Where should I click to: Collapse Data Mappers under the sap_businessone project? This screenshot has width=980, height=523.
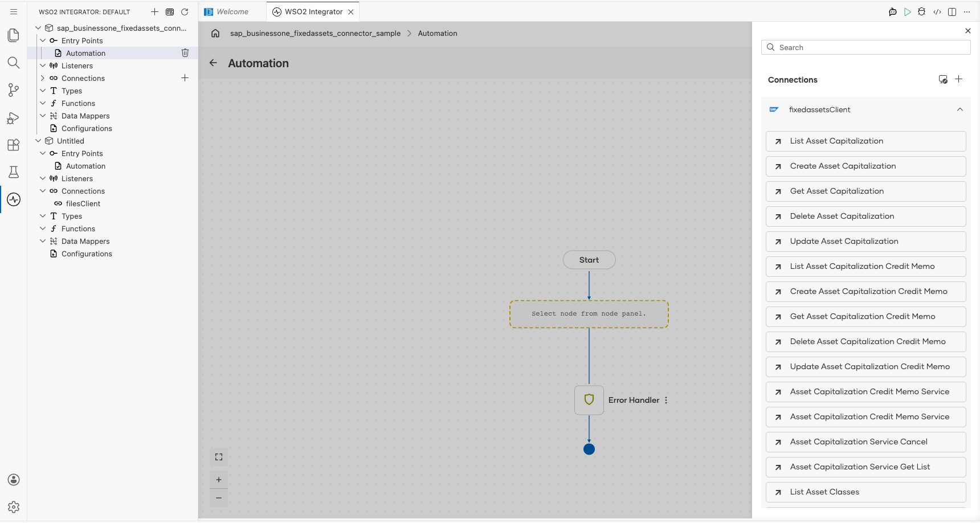coord(43,116)
